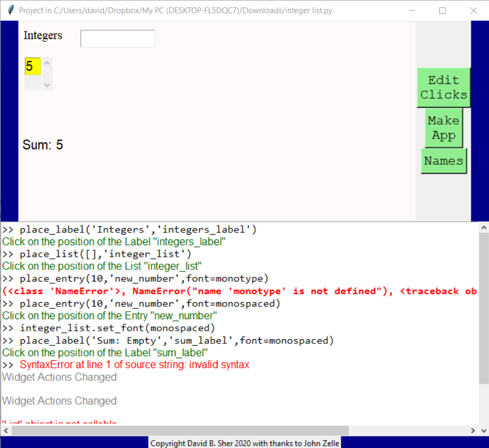Click the SyntaxError invalid syntax message

click(135, 365)
